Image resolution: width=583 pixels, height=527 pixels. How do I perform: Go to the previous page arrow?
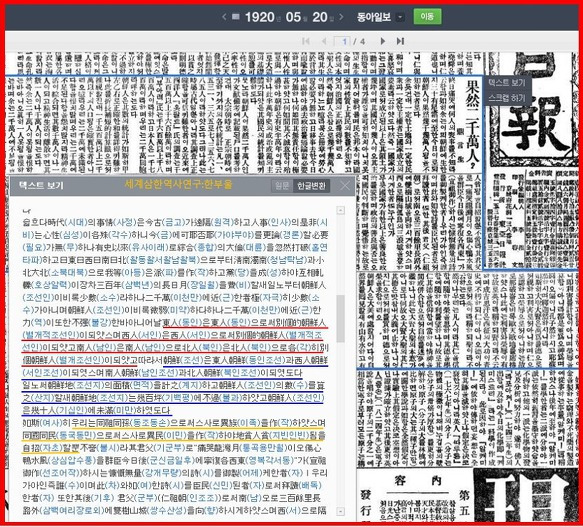tap(324, 41)
